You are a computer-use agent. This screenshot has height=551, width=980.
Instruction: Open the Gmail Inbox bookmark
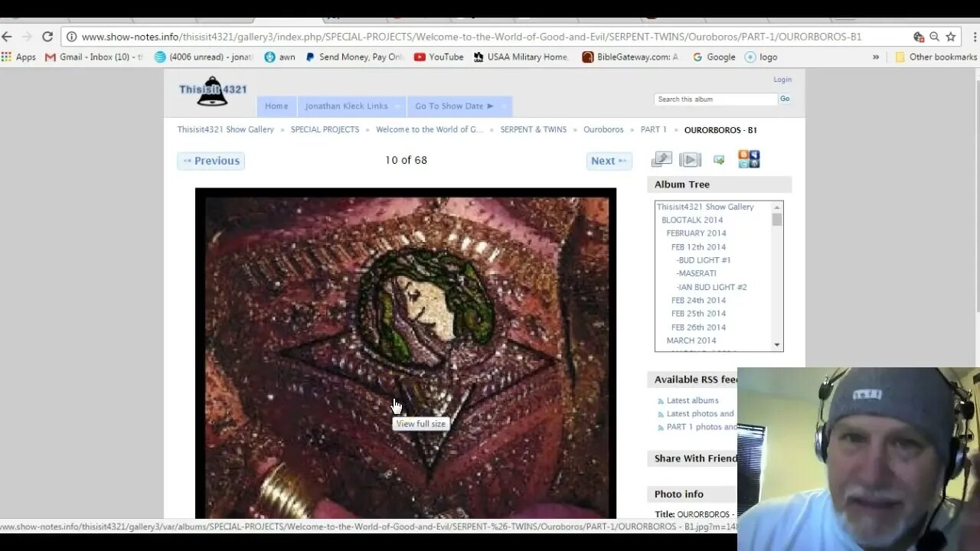[x=94, y=57]
